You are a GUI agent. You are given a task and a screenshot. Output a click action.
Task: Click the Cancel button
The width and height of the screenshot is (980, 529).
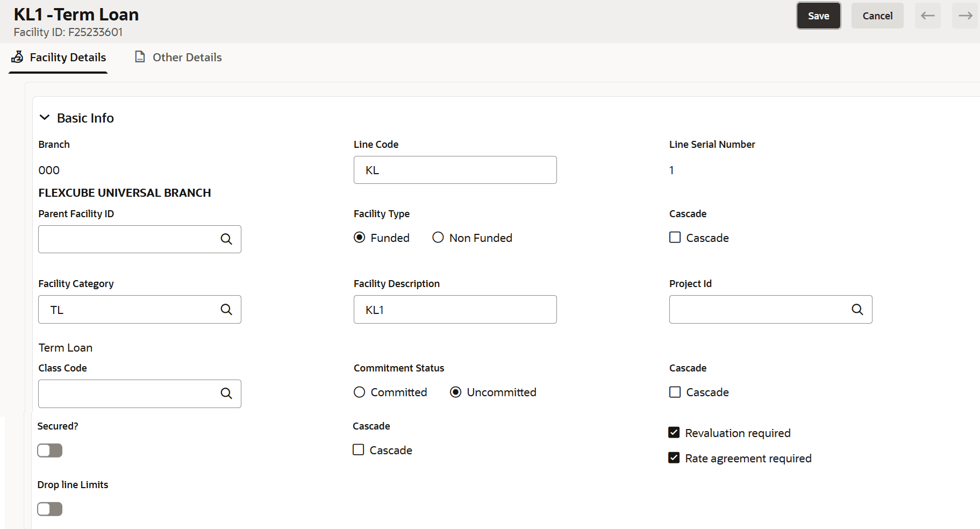point(877,16)
